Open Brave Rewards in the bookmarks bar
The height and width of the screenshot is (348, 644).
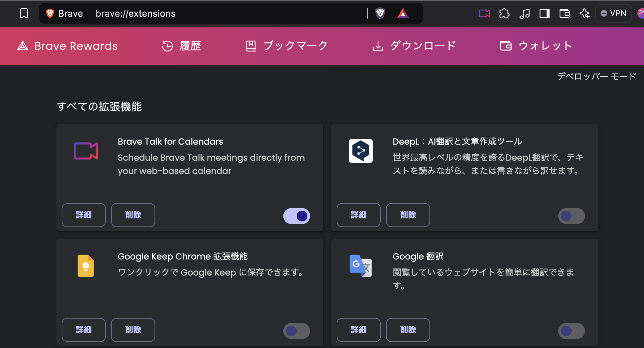67,46
